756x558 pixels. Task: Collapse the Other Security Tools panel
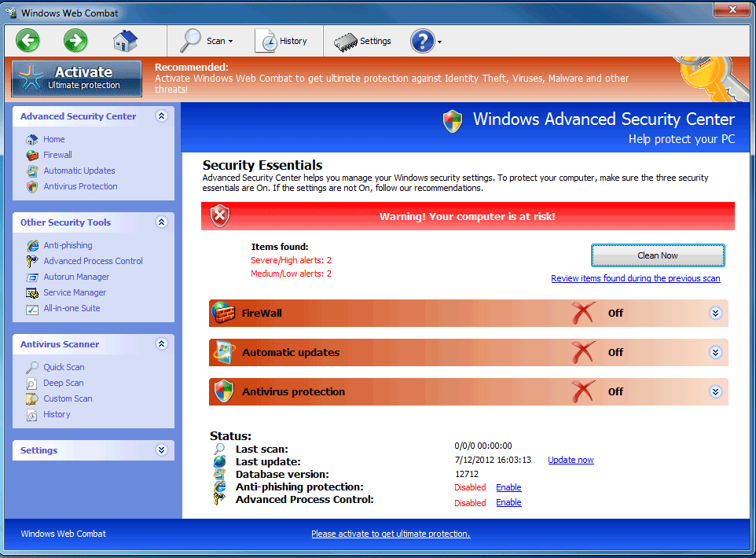coord(162,222)
